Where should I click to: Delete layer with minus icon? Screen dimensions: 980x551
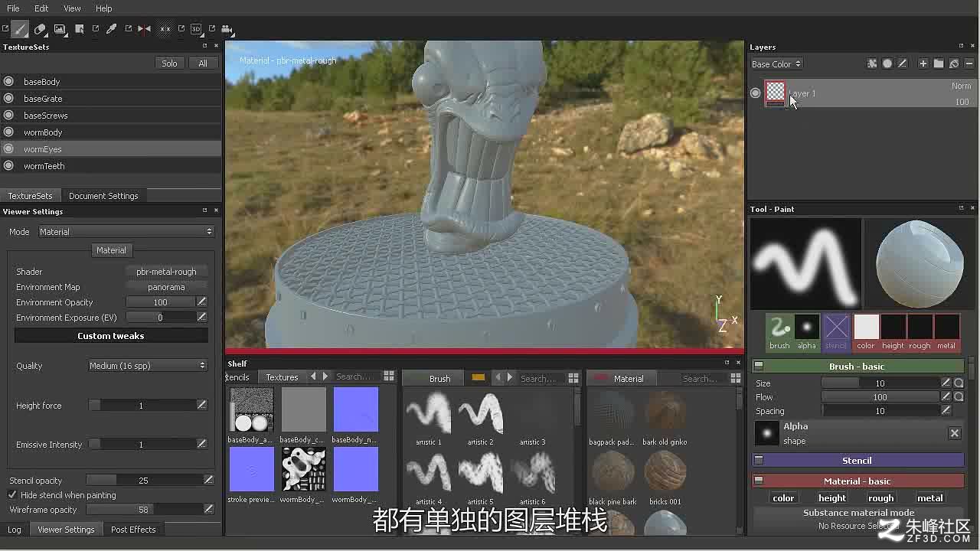coord(969,64)
